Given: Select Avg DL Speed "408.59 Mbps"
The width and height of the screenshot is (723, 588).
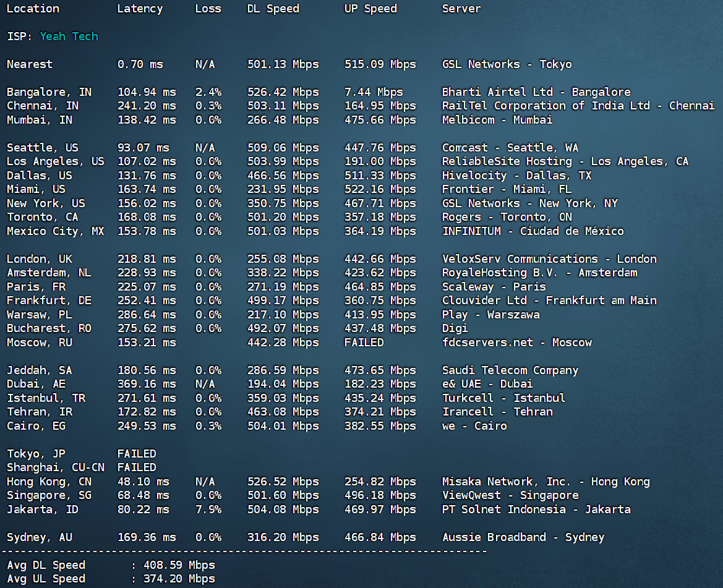Looking at the screenshot, I should tap(179, 565).
